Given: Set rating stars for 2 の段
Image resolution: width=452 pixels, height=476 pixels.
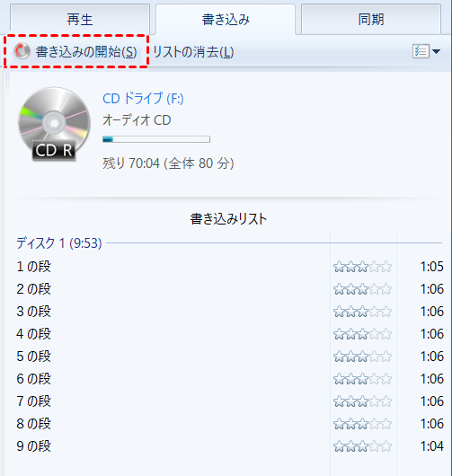Looking at the screenshot, I should coord(362,289).
